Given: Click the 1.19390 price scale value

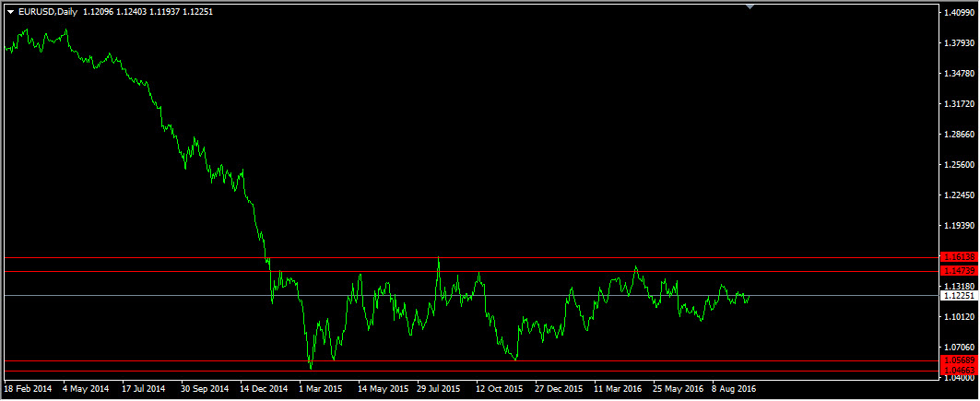Looking at the screenshot, I should pos(958,226).
